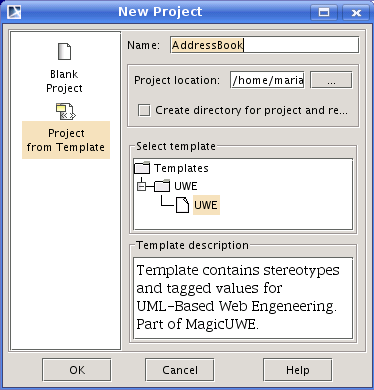Click the Templates root folder icon
This screenshot has width=374, height=390.
tap(142, 168)
